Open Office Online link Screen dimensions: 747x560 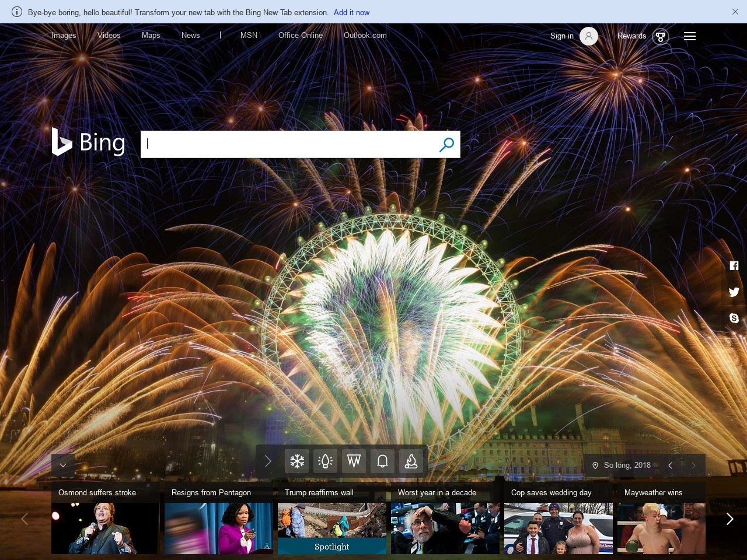[x=301, y=35]
